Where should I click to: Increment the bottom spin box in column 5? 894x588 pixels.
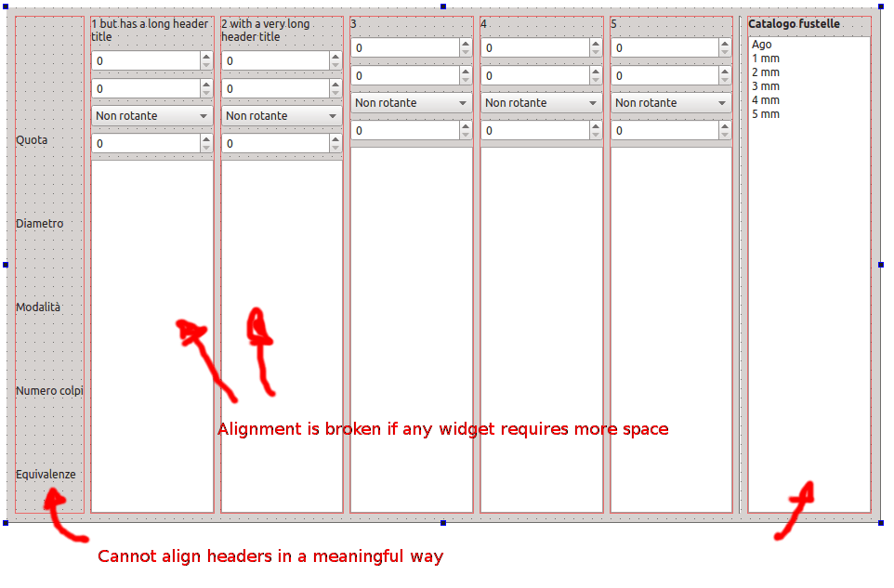[725, 126]
